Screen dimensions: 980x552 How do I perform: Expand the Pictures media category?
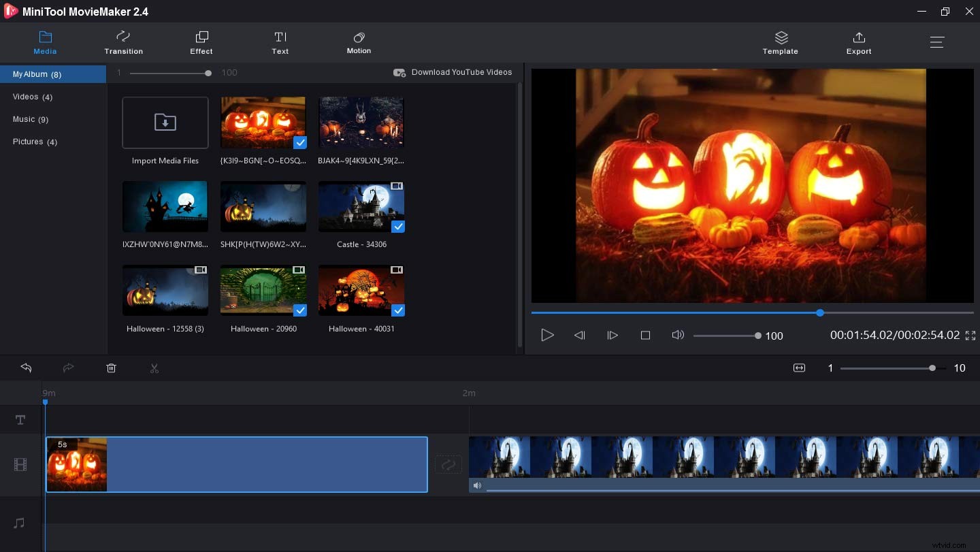click(34, 142)
